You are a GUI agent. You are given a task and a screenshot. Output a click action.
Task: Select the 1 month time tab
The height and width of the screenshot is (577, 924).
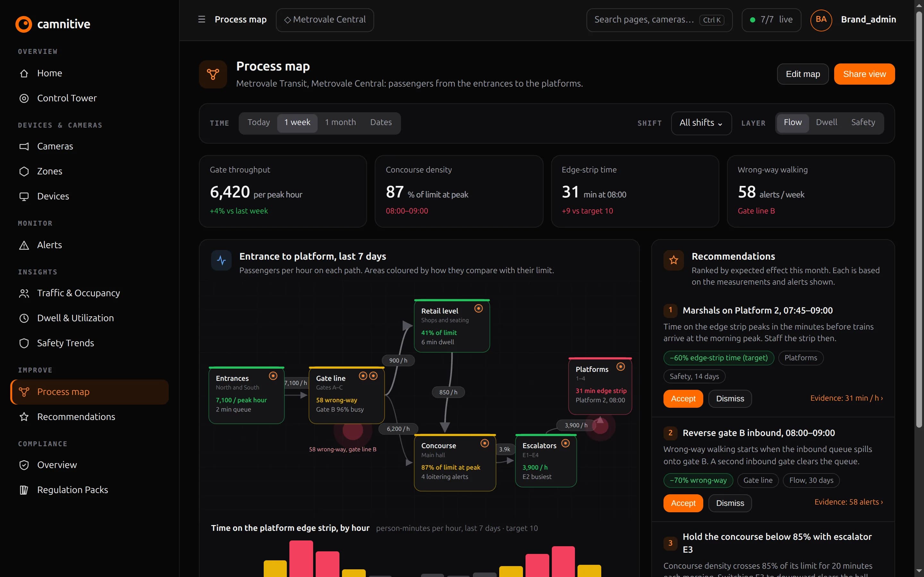click(340, 122)
